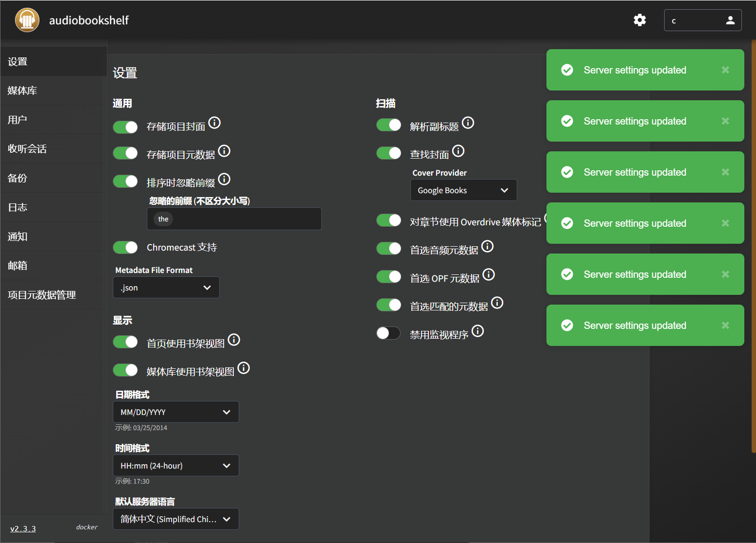Toggle 首选 OPF 元数据 switch

389,277
